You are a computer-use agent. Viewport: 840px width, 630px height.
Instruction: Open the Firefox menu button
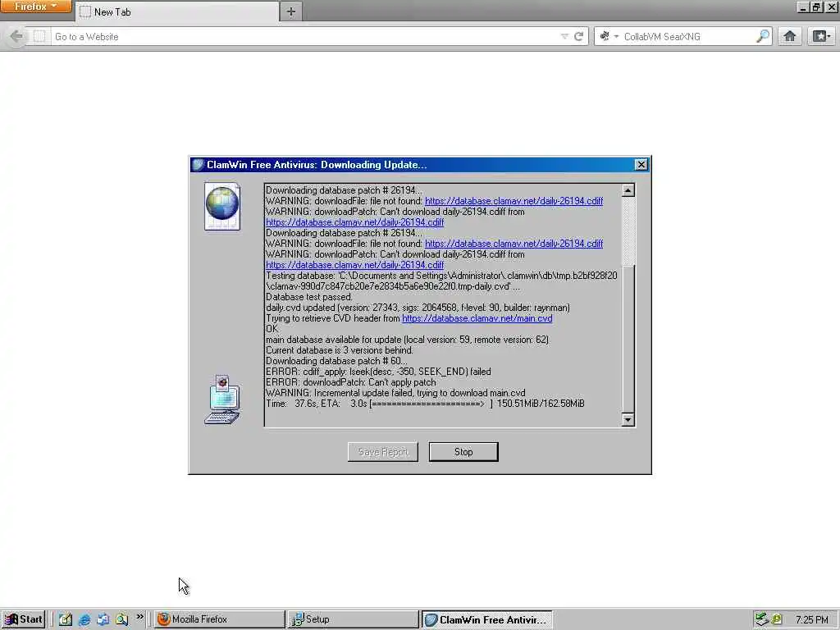(35, 7)
